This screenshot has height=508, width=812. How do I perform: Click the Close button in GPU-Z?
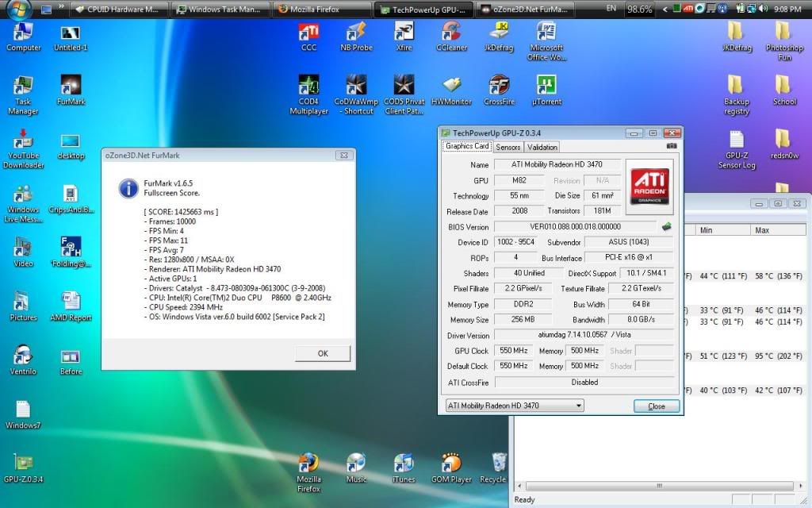(656, 406)
